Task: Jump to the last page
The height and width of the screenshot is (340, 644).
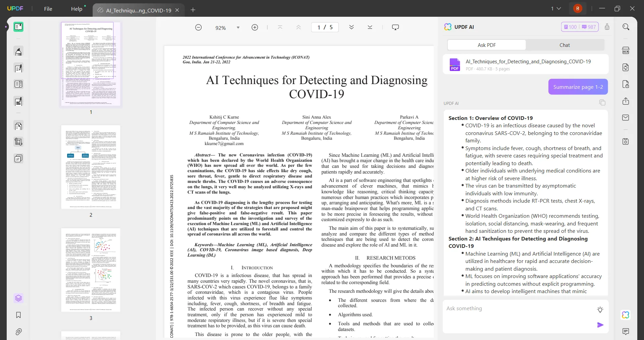Action: tap(370, 27)
